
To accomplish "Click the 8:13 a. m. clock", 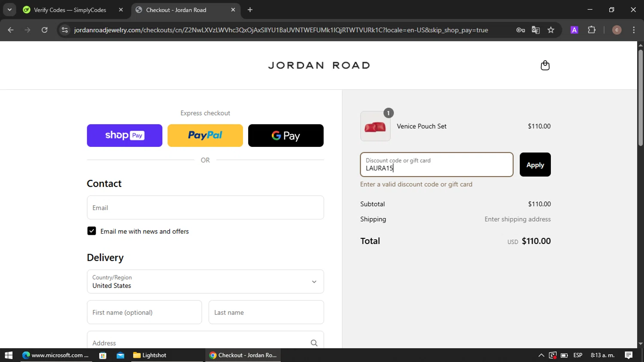I will click(x=602, y=355).
